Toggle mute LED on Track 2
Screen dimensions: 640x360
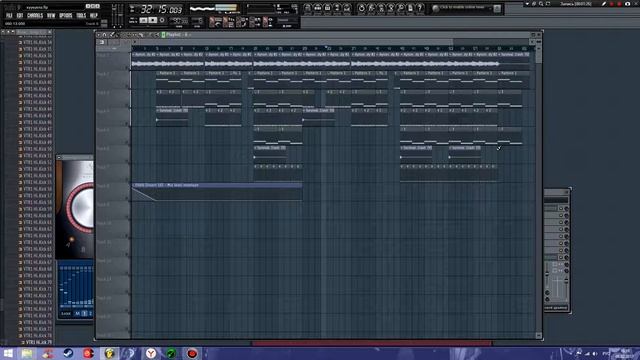click(x=127, y=86)
